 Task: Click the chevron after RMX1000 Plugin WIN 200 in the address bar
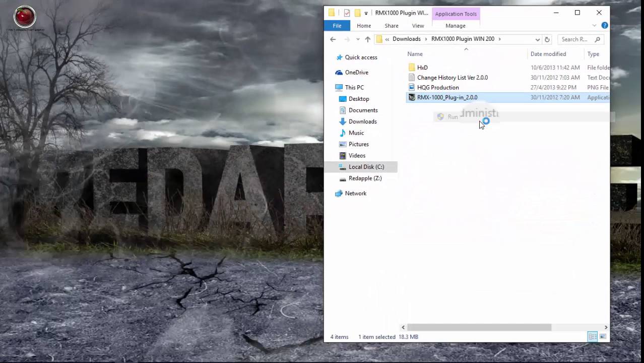coord(499,39)
